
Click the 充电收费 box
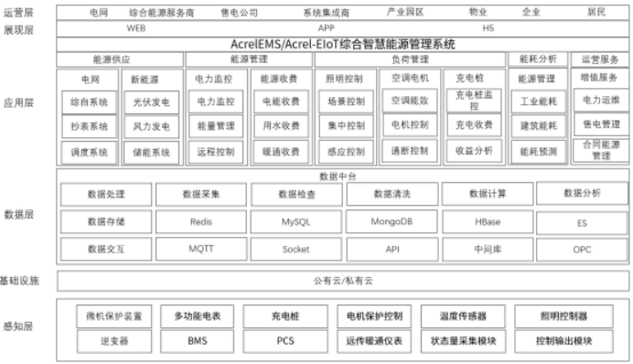pyautogui.click(x=475, y=125)
